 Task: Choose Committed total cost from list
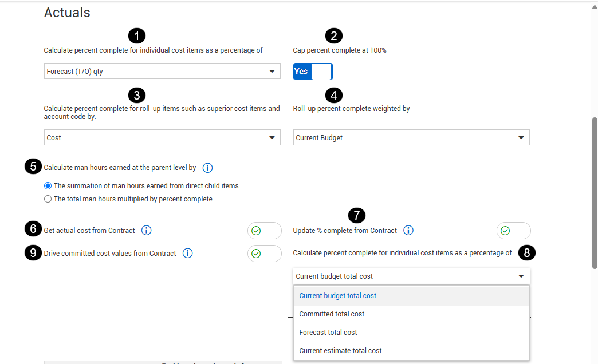coord(332,314)
